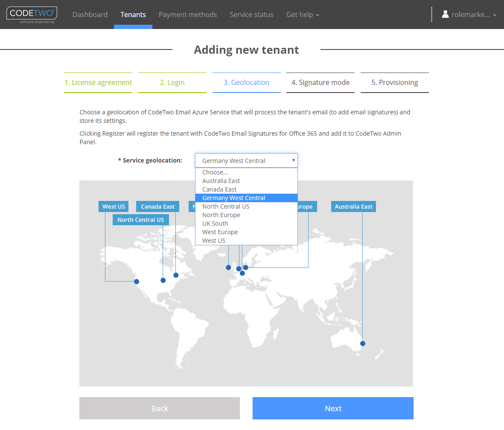This screenshot has width=504, height=430.
Task: Expand the Get help menu
Action: [303, 15]
